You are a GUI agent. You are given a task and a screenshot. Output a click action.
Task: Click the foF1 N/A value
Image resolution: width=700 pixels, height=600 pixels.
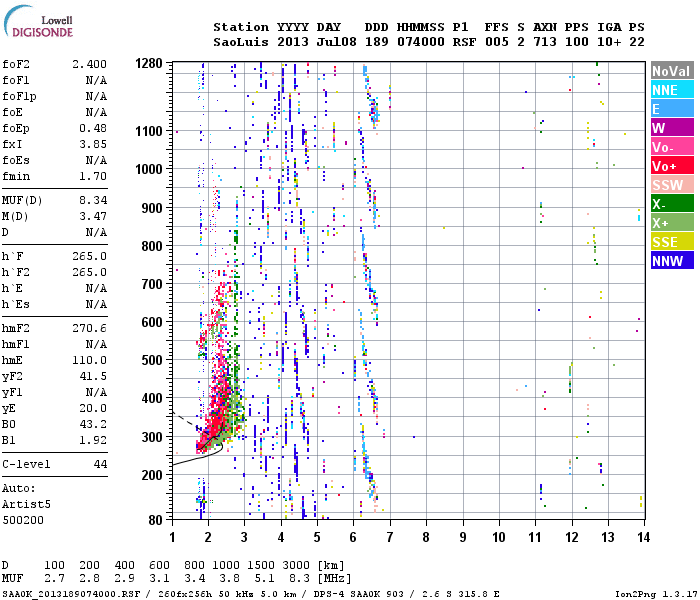tap(96, 80)
